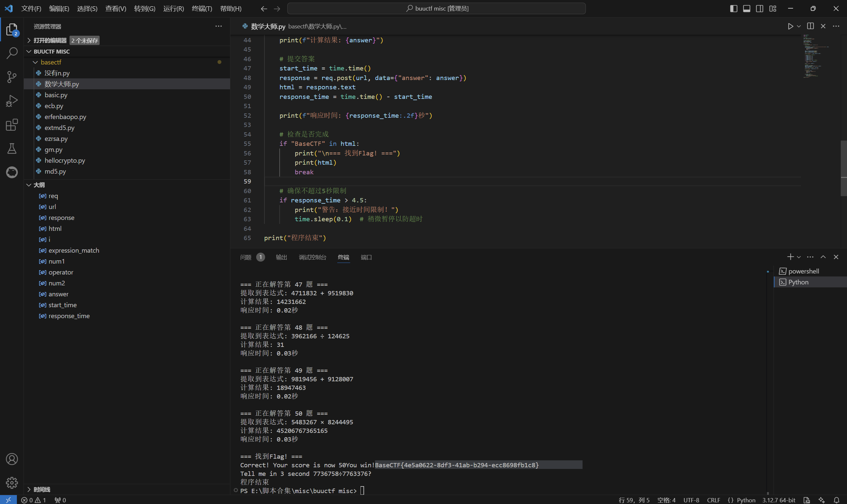
Task: Select the Python terminal instance
Action: coord(810,282)
